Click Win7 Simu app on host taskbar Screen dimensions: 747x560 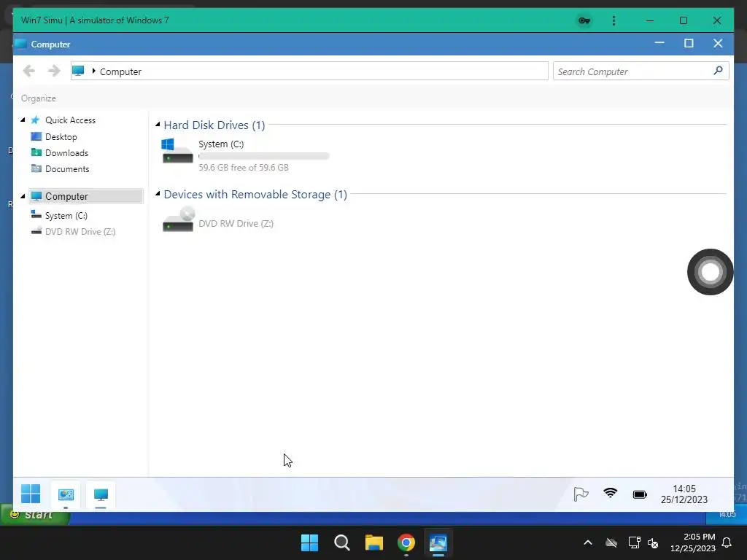[438, 542]
